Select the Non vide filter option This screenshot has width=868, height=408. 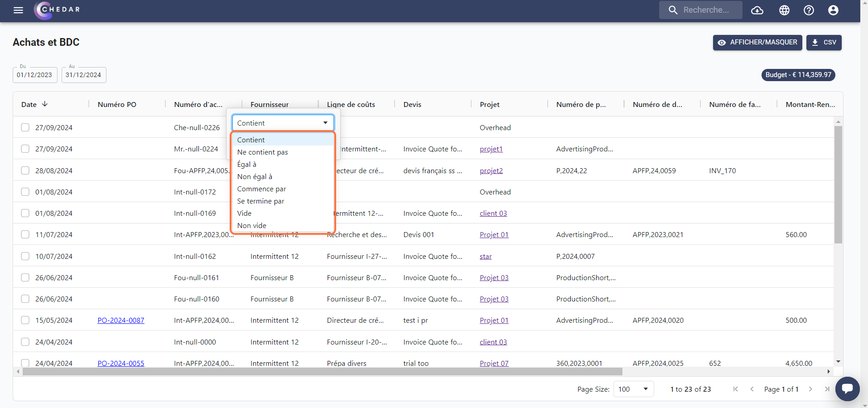click(x=283, y=225)
